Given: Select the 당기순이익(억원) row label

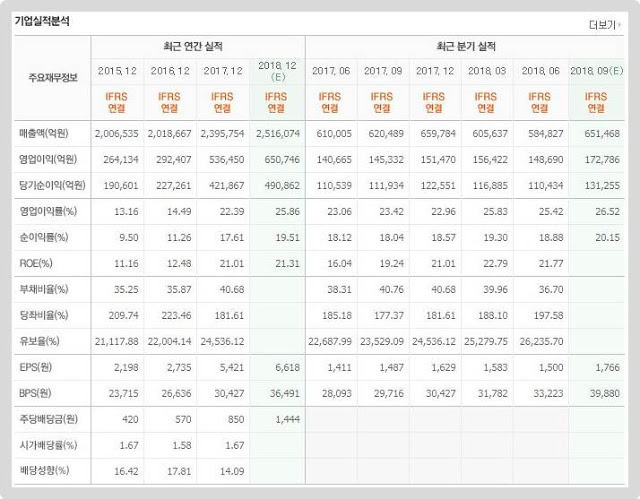Looking at the screenshot, I should pos(52,185).
